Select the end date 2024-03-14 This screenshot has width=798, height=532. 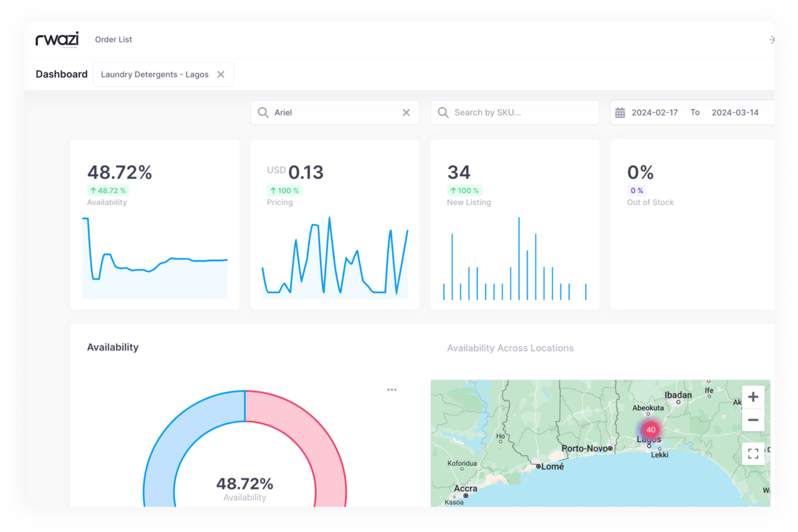[735, 112]
